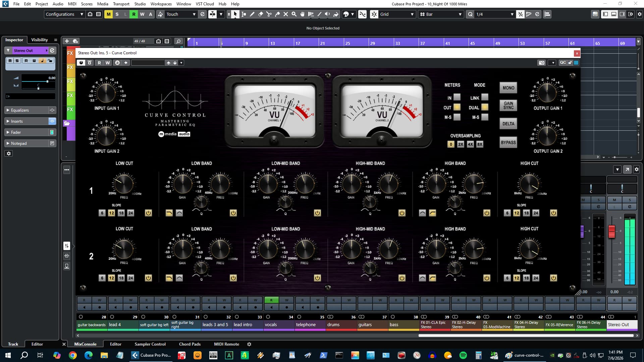644x362 pixels.
Task: Toggle plugin activate power button in Curve Control header
Action: coord(81,63)
